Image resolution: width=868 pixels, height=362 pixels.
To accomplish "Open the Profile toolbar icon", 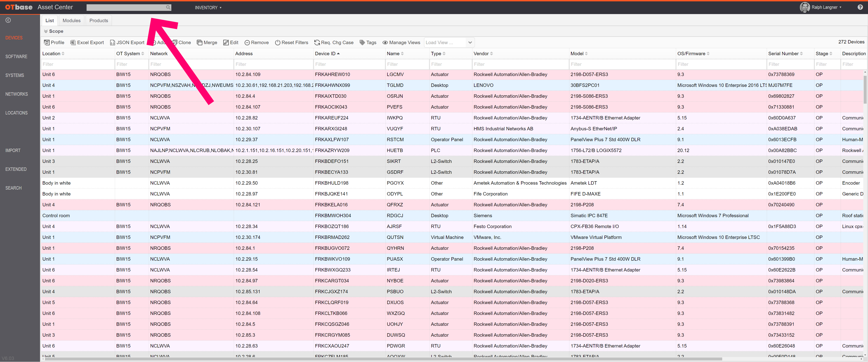I will coord(47,43).
